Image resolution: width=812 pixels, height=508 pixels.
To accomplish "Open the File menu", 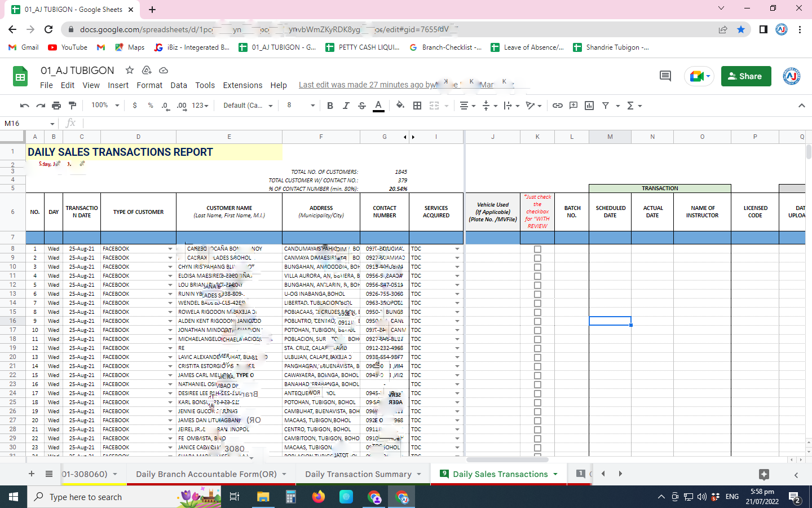I will (x=46, y=85).
